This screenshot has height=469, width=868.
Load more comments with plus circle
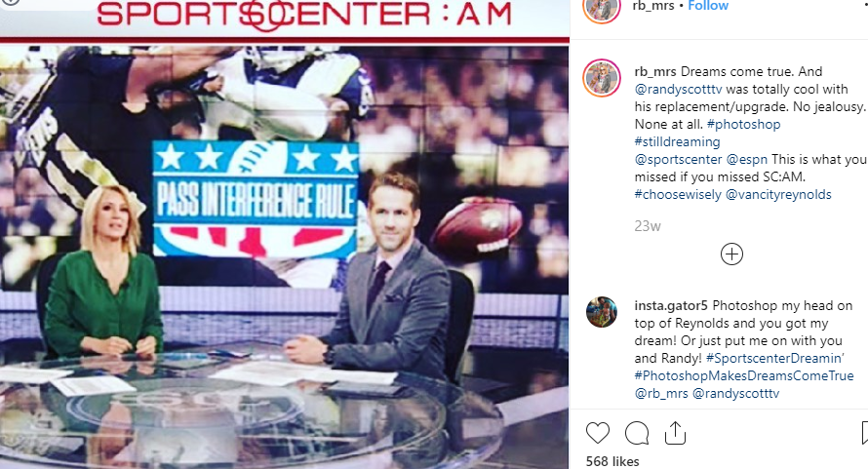tap(731, 254)
